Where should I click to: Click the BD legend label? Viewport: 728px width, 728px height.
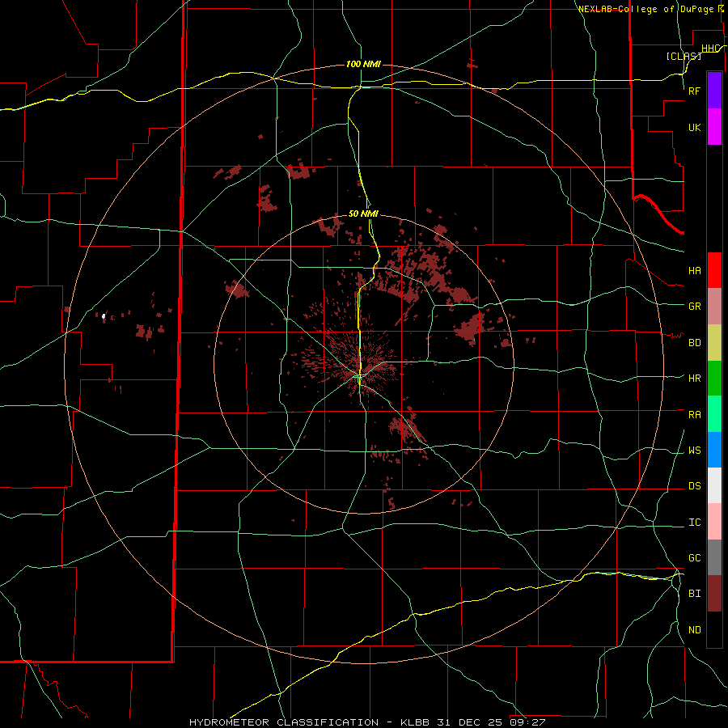click(694, 343)
